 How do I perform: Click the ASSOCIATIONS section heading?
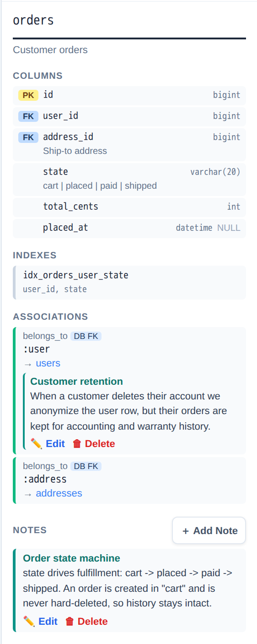pos(50,317)
